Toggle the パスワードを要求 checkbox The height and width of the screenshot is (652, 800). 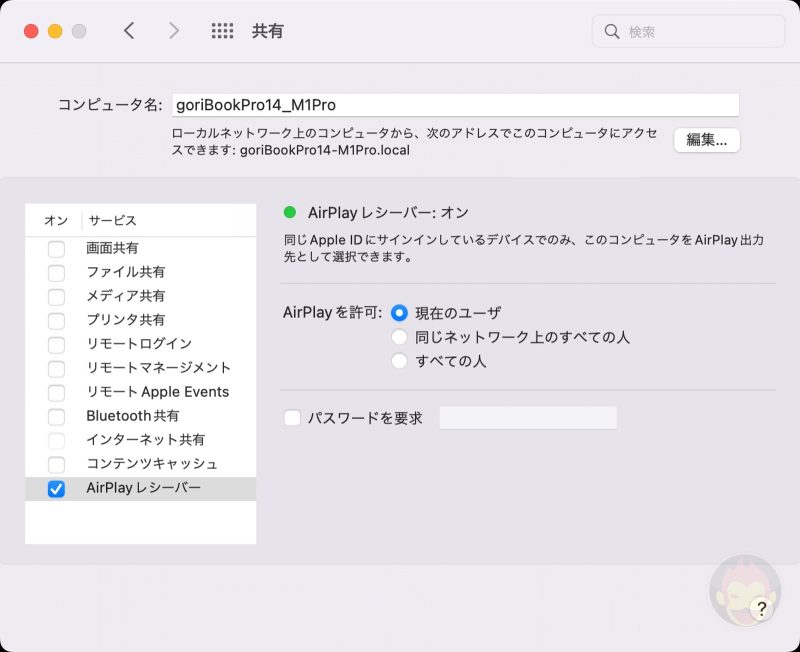click(x=292, y=418)
